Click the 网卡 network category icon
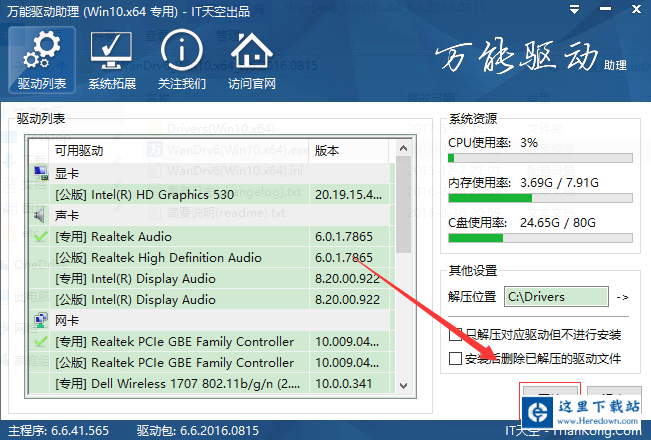Image resolution: width=651 pixels, height=440 pixels. pyautogui.click(x=41, y=320)
